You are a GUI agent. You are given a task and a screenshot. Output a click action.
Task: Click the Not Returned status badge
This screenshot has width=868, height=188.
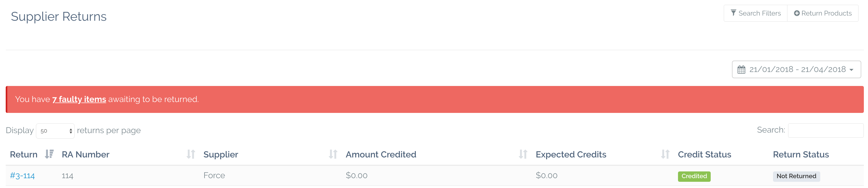796,177
